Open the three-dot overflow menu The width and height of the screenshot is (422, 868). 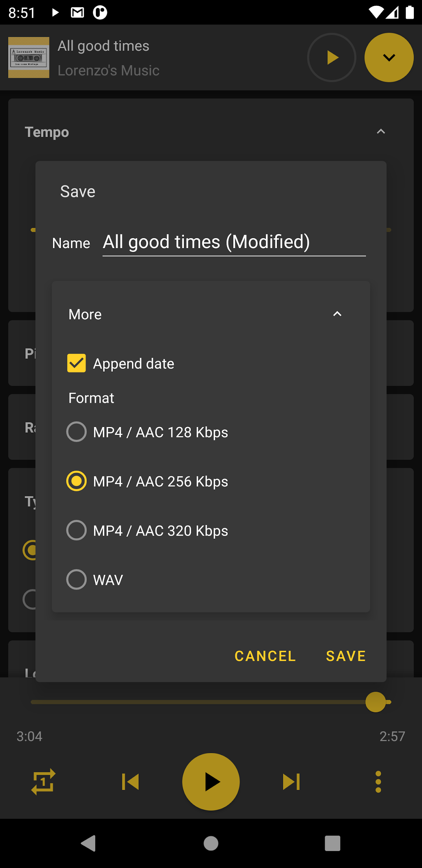coord(378,782)
